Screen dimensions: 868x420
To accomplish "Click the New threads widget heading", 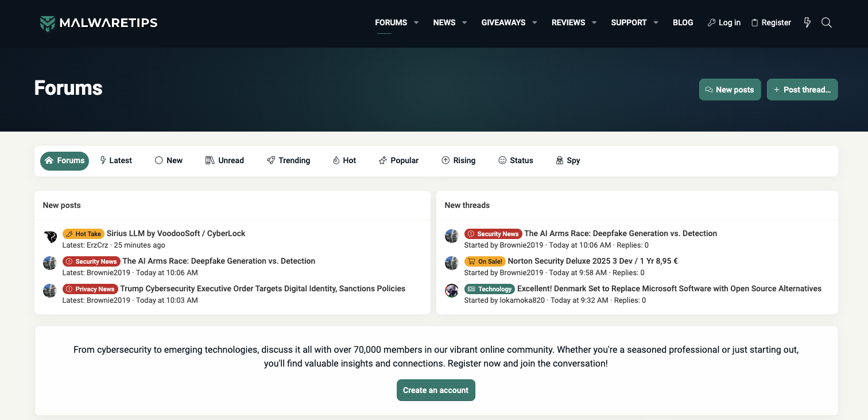I will pyautogui.click(x=467, y=205).
